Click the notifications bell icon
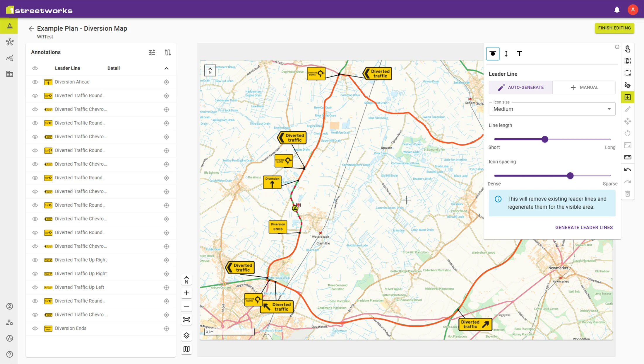 point(617,10)
